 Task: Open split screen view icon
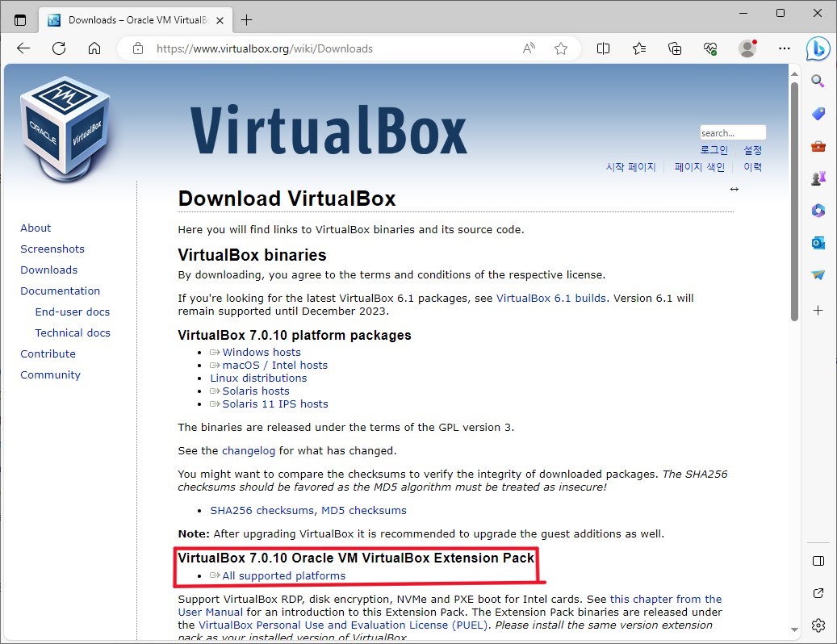603,48
